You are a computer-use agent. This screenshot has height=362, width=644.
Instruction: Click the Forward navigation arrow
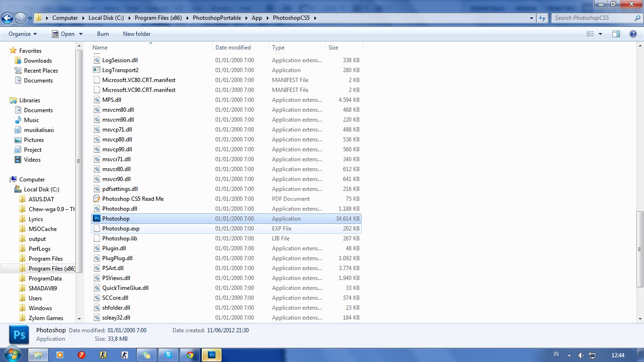[20, 18]
